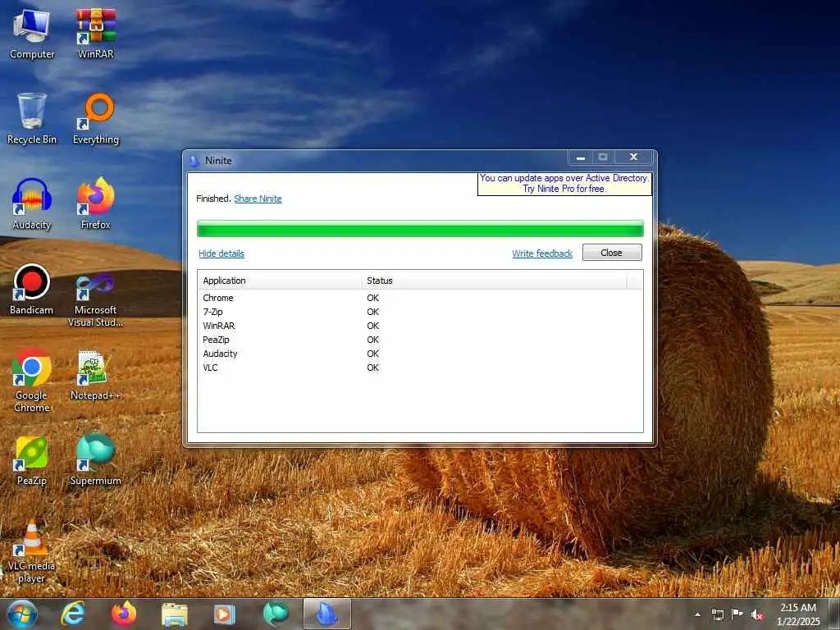Screen dimensions: 840x630
Task: Select the Supermium desktop shortcut
Action: pyautogui.click(x=96, y=460)
